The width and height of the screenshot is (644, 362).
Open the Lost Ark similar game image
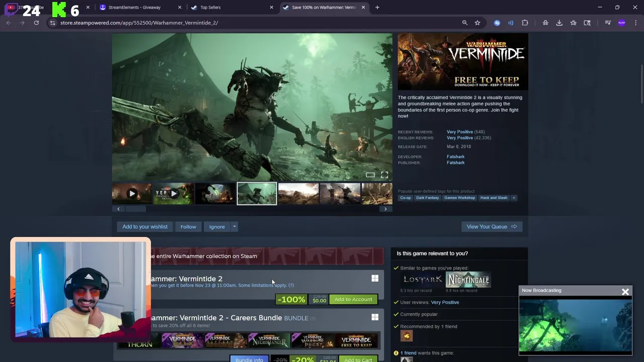[x=422, y=280]
